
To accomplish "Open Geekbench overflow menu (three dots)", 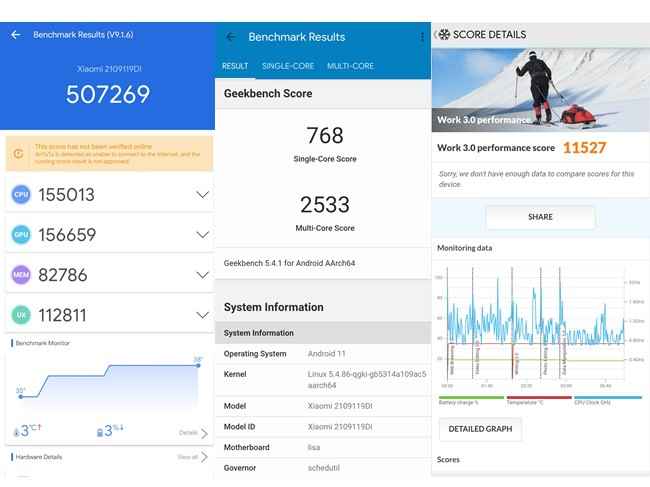I will tap(422, 37).
